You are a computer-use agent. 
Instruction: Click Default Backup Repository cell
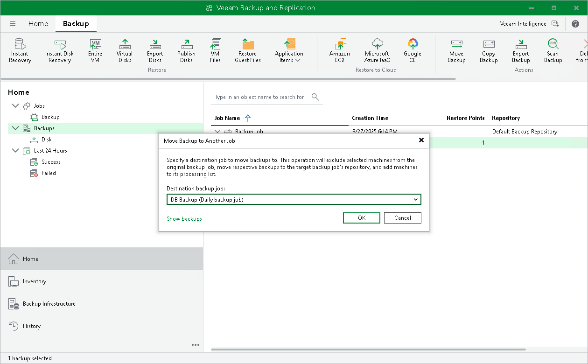[x=525, y=132]
